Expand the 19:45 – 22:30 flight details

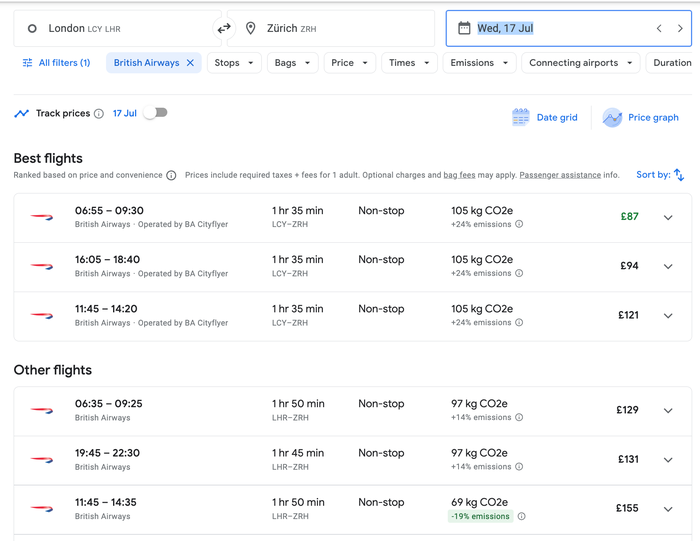click(668, 460)
